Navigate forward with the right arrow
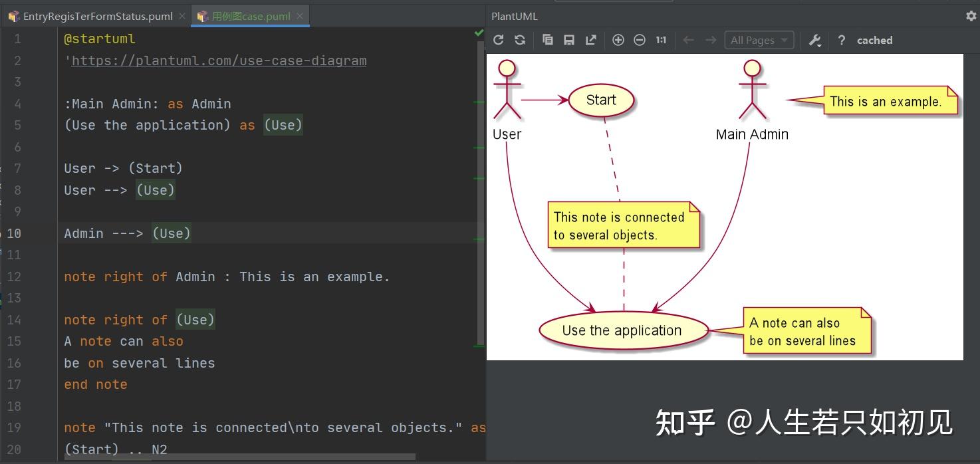This screenshot has height=464, width=980. 709,40
